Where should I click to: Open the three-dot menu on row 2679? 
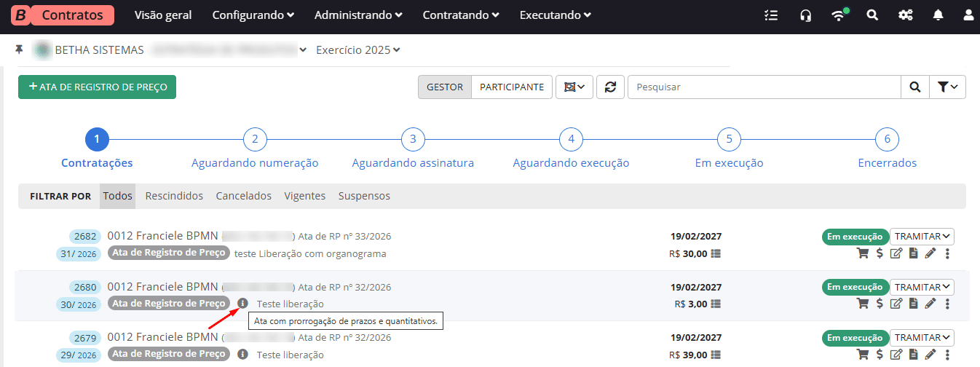point(947,355)
